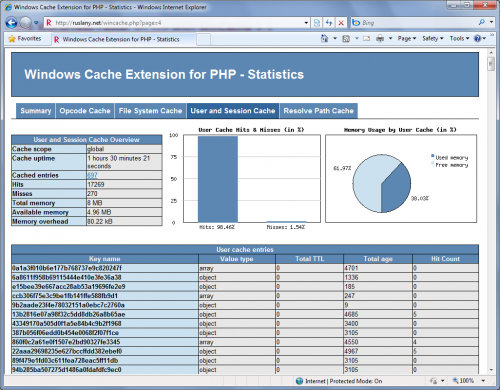Click the Total age value 4701
The width and height of the screenshot is (500, 390).
[351, 268]
